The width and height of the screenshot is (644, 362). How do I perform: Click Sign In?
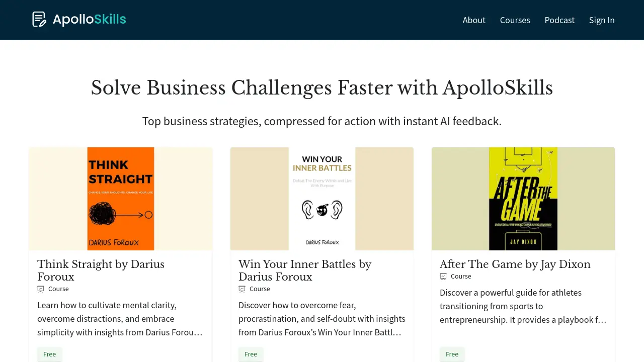(x=602, y=20)
